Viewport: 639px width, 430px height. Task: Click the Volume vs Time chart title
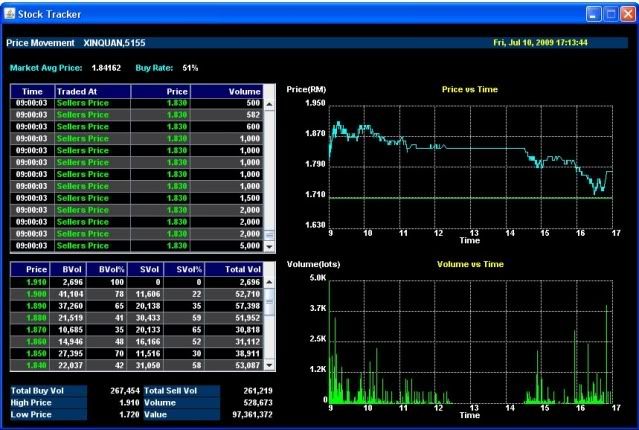pyautogui.click(x=470, y=264)
